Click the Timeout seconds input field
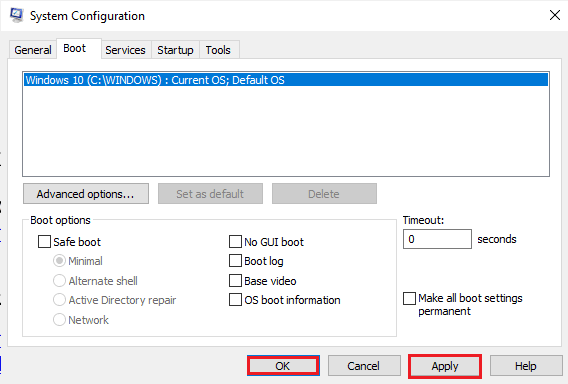This screenshot has height=384, width=568. pyautogui.click(x=437, y=239)
